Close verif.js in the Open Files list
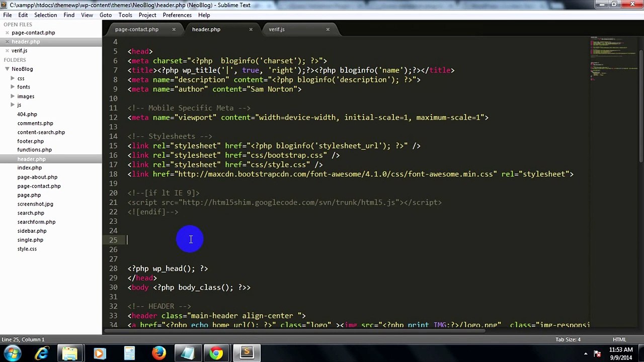Image resolution: width=644 pixels, height=362 pixels. pyautogui.click(x=7, y=51)
